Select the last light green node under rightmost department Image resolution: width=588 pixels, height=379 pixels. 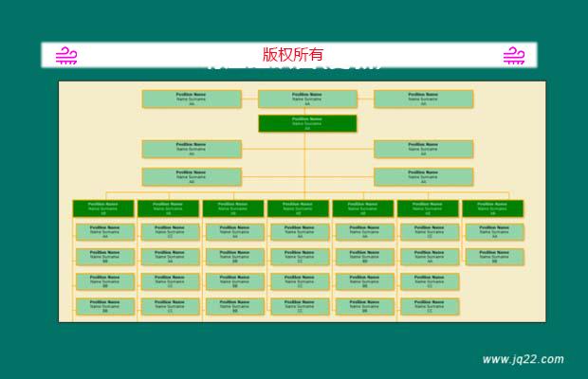click(x=494, y=257)
